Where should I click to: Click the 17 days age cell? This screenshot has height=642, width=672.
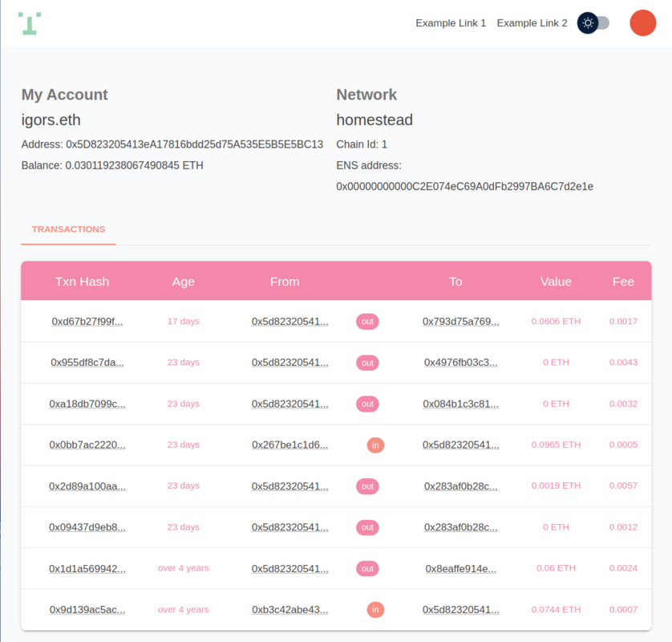coord(184,321)
